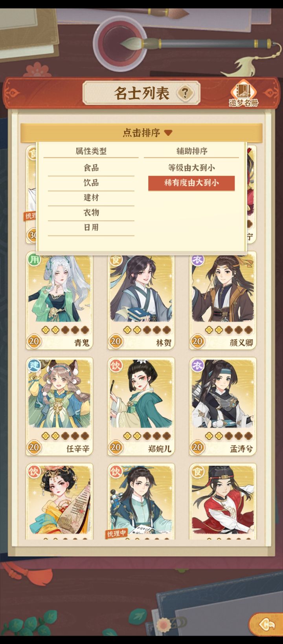Open the 遴梦名册 book icon
The width and height of the screenshot is (283, 644).
coord(244,94)
